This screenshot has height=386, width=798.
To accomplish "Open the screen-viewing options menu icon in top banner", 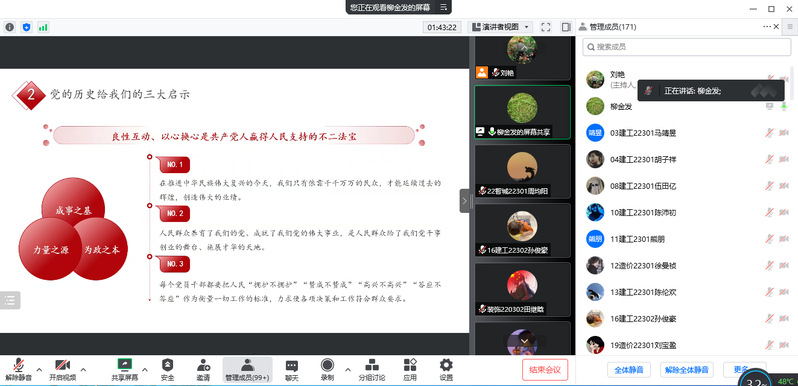I will click(443, 7).
